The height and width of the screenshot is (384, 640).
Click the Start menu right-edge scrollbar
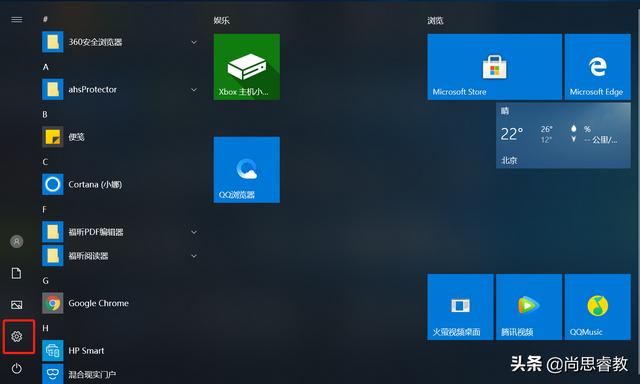click(638, 192)
